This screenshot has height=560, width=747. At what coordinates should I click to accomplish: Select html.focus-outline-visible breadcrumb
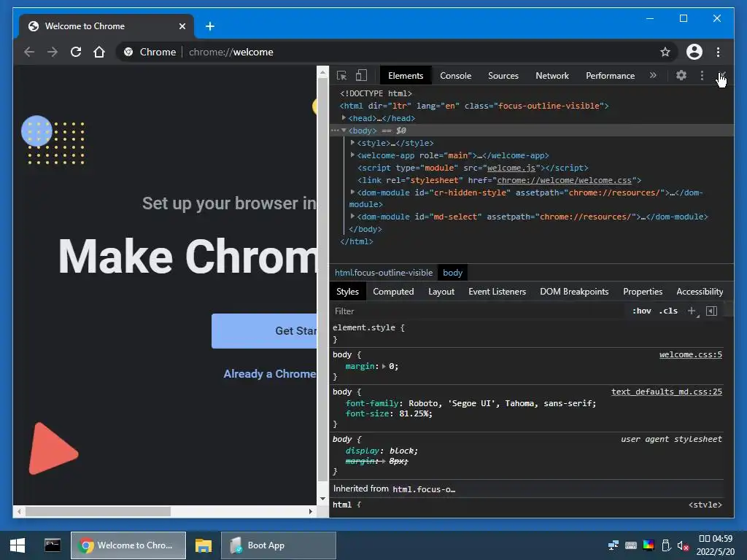384,273
